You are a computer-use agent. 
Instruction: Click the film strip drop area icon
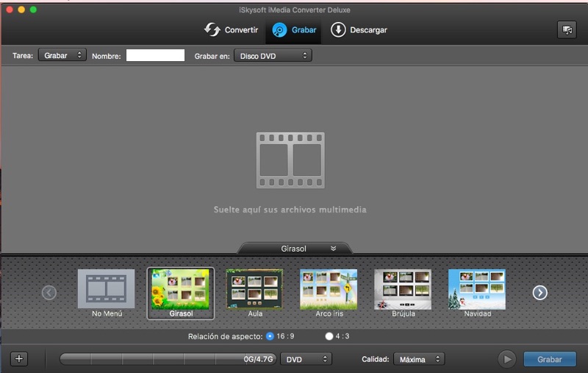290,160
